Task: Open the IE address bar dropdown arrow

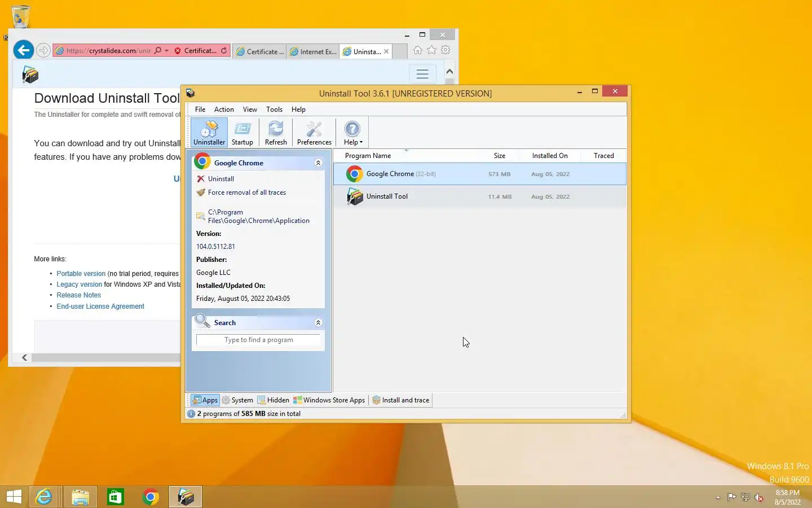Action: coord(166,51)
